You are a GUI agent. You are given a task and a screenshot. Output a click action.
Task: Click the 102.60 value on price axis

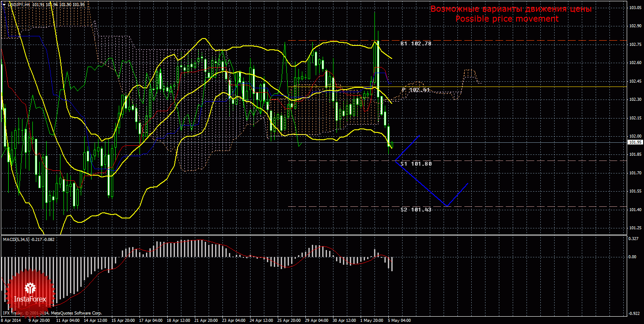[635, 63]
